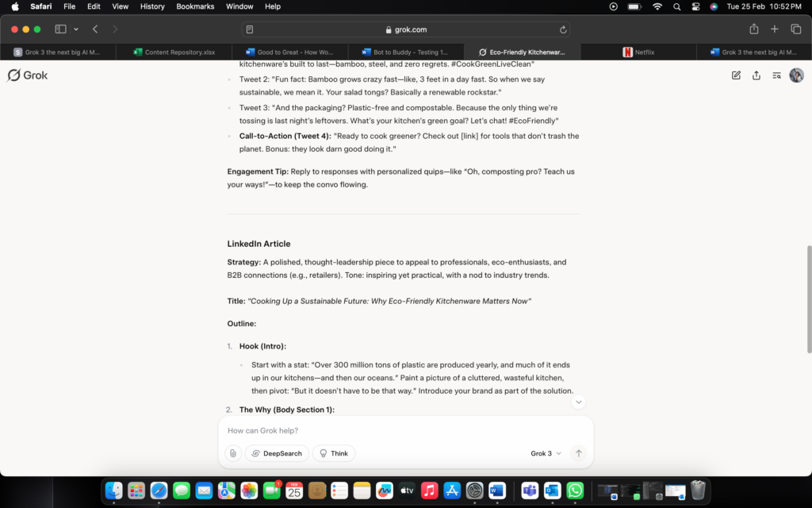
Task: Click the Grok logo in the header
Action: pyautogui.click(x=28, y=75)
